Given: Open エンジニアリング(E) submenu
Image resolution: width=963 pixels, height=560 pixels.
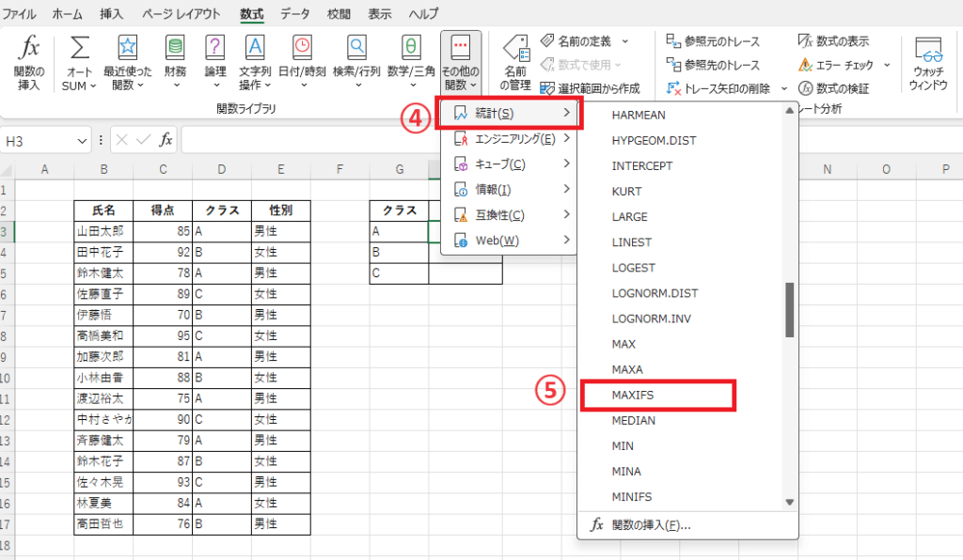Looking at the screenshot, I should tap(509, 139).
